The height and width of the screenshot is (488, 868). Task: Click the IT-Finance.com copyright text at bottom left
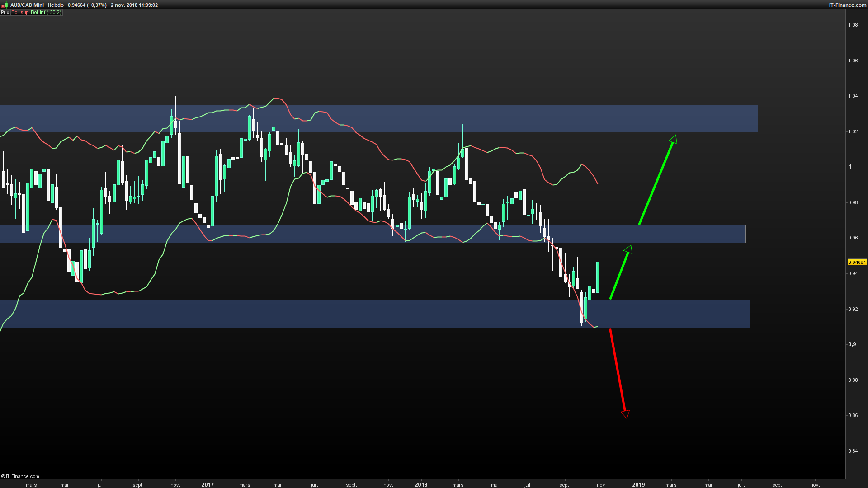click(20, 476)
